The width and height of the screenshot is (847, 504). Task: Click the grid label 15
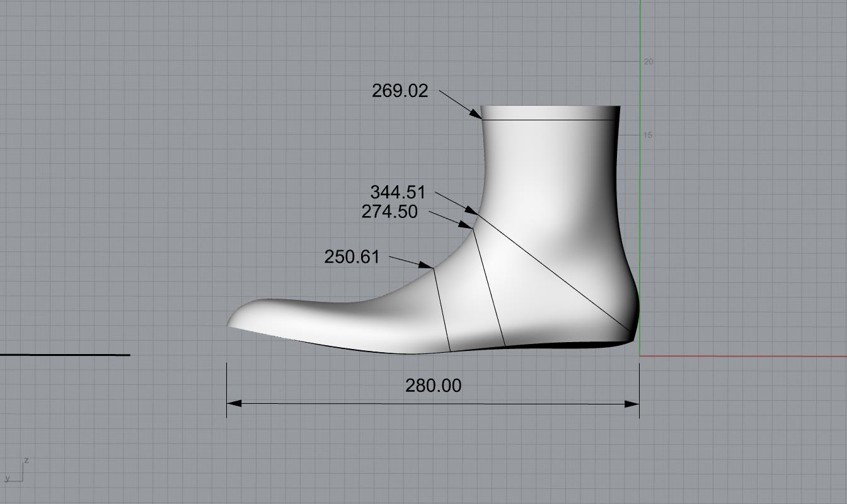pos(648,135)
